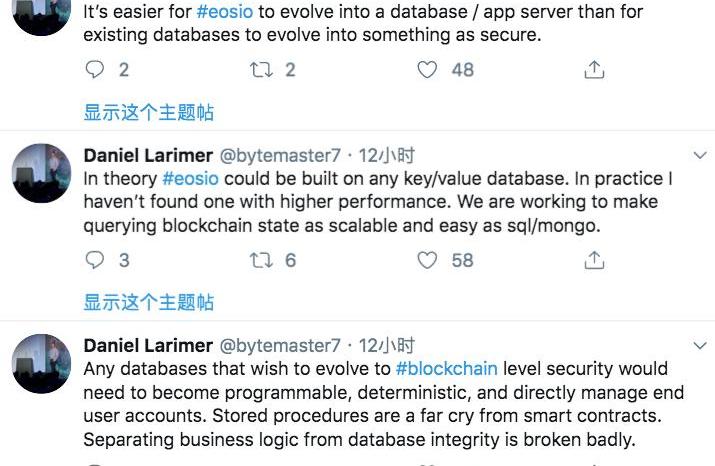This screenshot has width=715, height=466.
Task: Open Daniel Larimer's name on key/value tweet
Action: 148,155
